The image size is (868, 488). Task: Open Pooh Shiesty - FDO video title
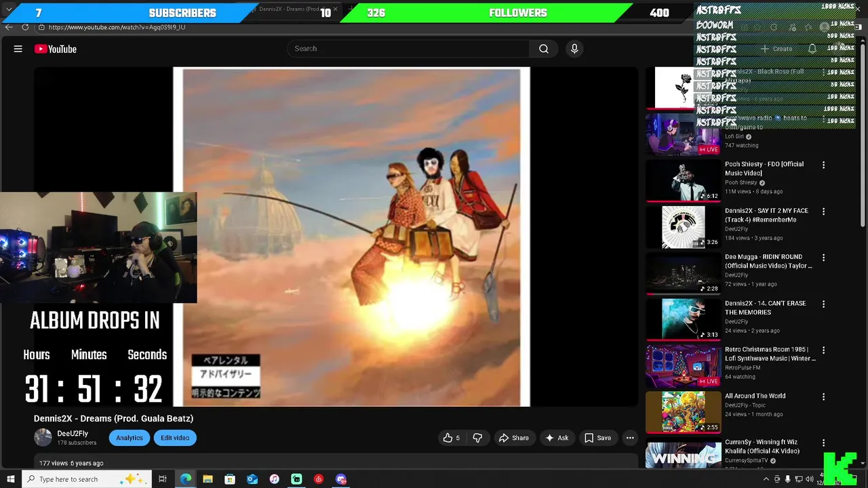click(x=764, y=169)
